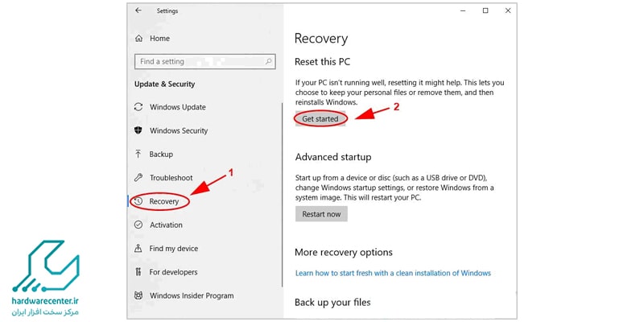Click the Windows Insider Program icon

point(138,295)
